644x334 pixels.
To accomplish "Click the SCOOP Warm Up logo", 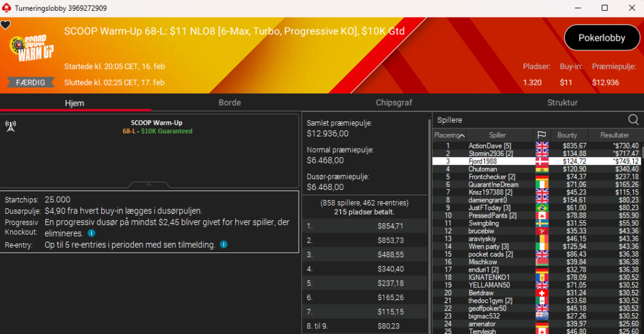I will (31, 48).
